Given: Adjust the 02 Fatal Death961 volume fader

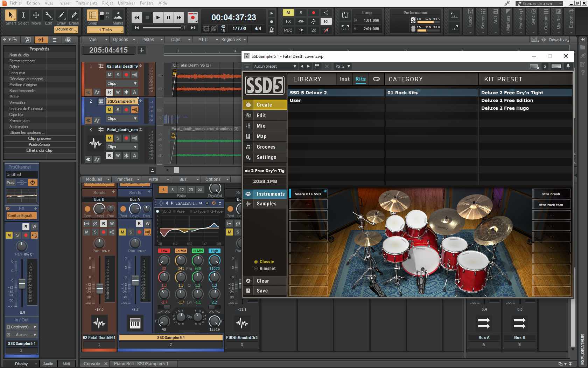Looking at the screenshot, I should click(100, 289).
